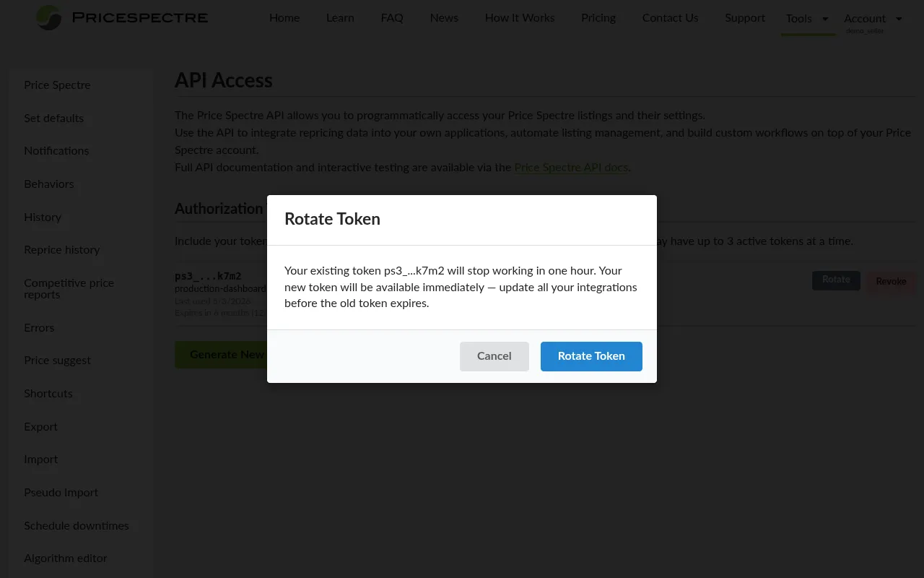Cancel the Rotate Token dialog

click(x=494, y=356)
